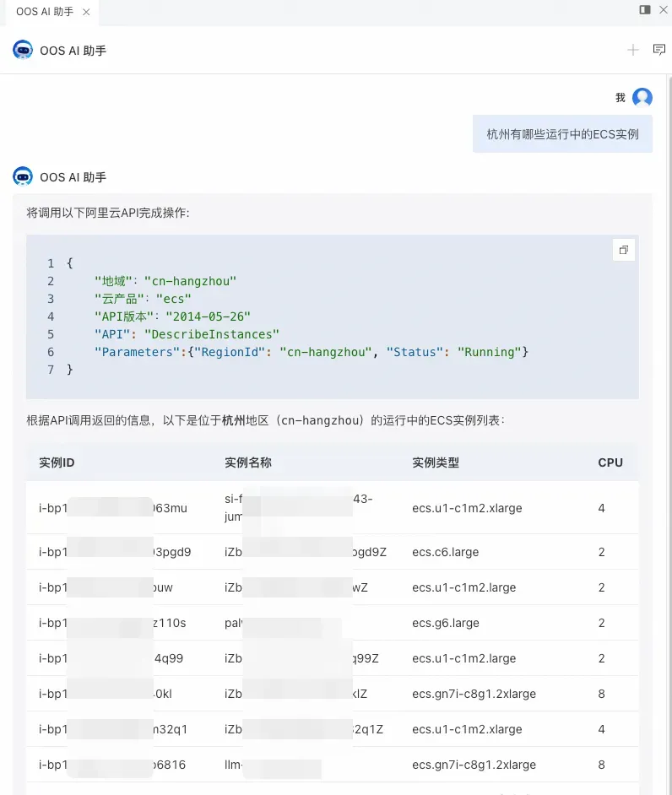Click the 实例名称 column header
The width and height of the screenshot is (672, 795).
pos(248,462)
